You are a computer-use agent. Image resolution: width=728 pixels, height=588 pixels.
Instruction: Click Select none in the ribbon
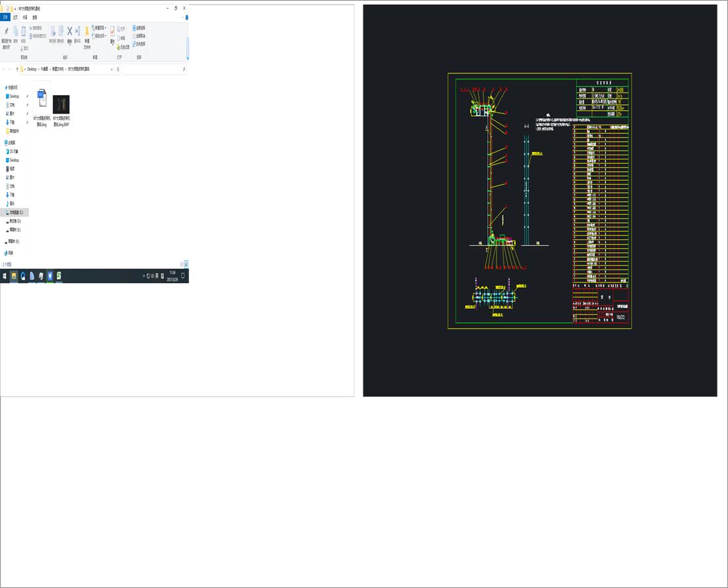(x=139, y=36)
